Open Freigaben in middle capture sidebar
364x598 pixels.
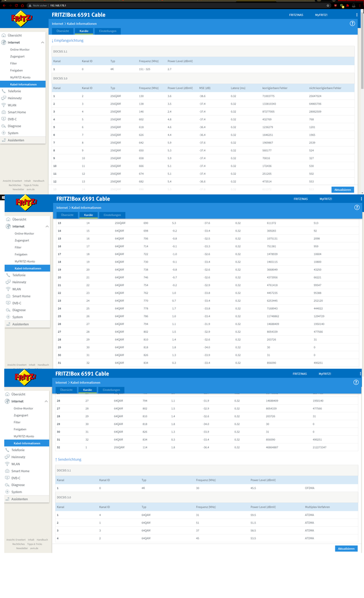click(x=21, y=254)
